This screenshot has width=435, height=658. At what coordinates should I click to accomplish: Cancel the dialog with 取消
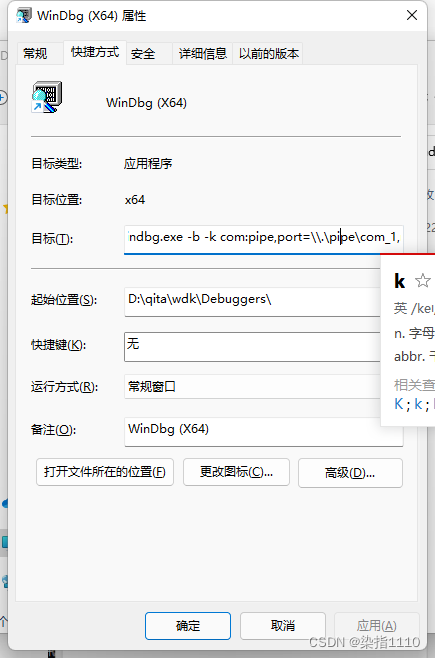283,626
